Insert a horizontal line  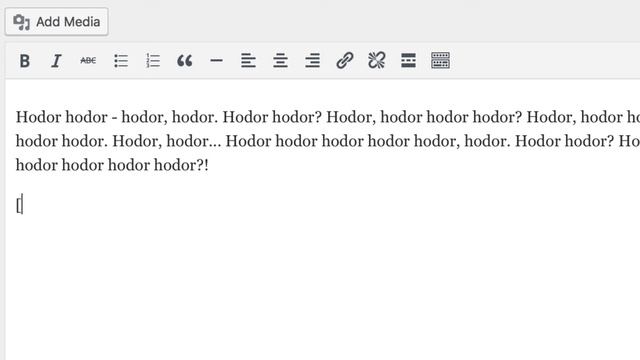pos(216,61)
